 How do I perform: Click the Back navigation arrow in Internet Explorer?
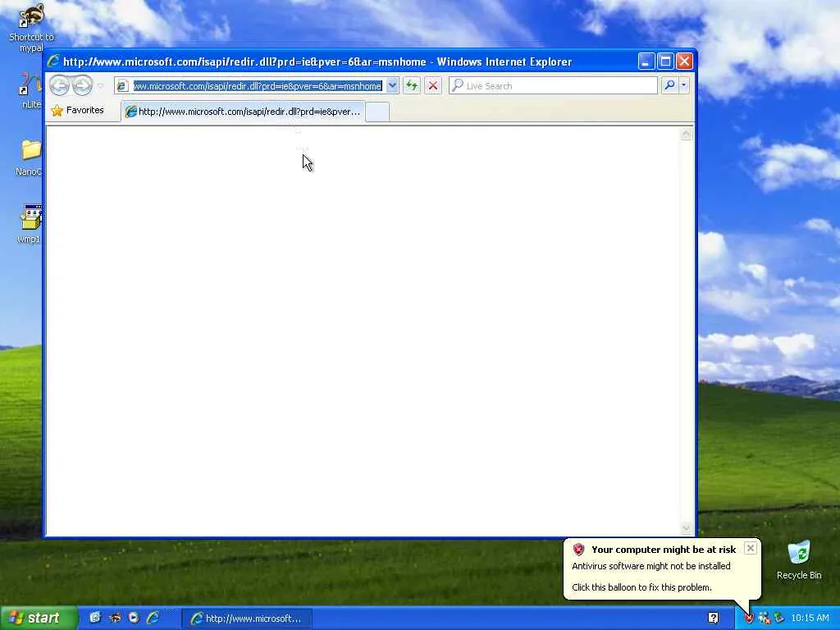click(59, 85)
